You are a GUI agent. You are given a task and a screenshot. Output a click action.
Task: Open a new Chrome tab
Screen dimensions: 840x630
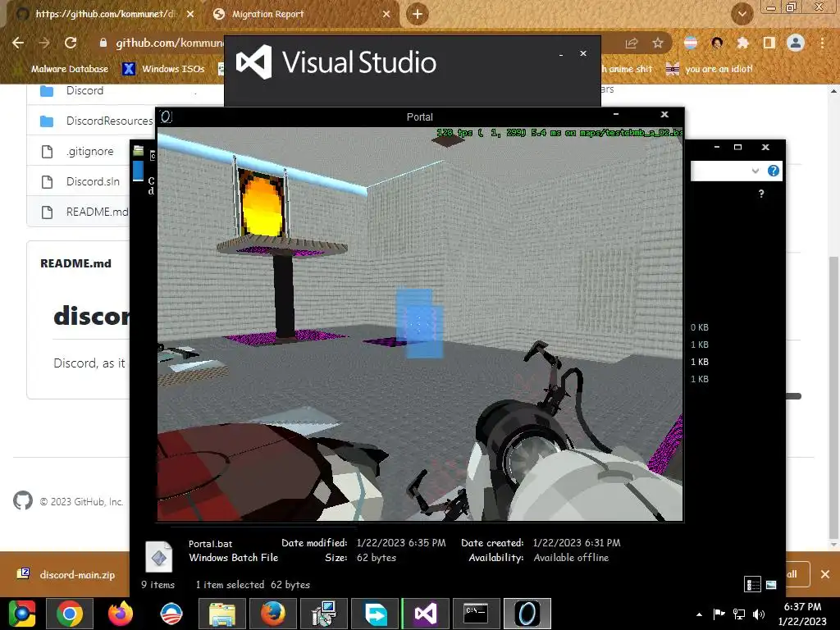(418, 14)
